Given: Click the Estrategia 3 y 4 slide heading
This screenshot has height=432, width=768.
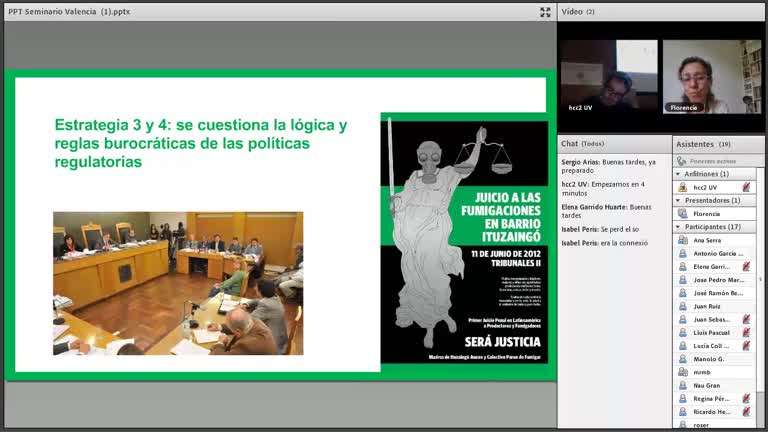Looking at the screenshot, I should coord(201,143).
